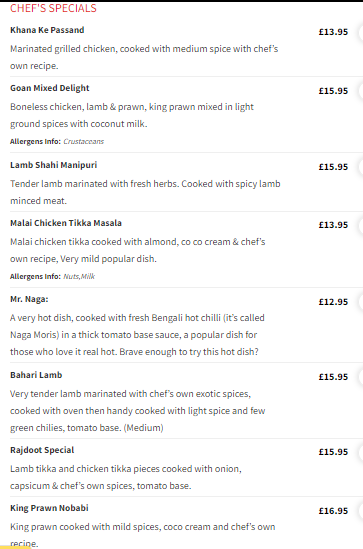The width and height of the screenshot is (363, 549).
Task: Open the Bahari Lamb item
Action: point(36,375)
